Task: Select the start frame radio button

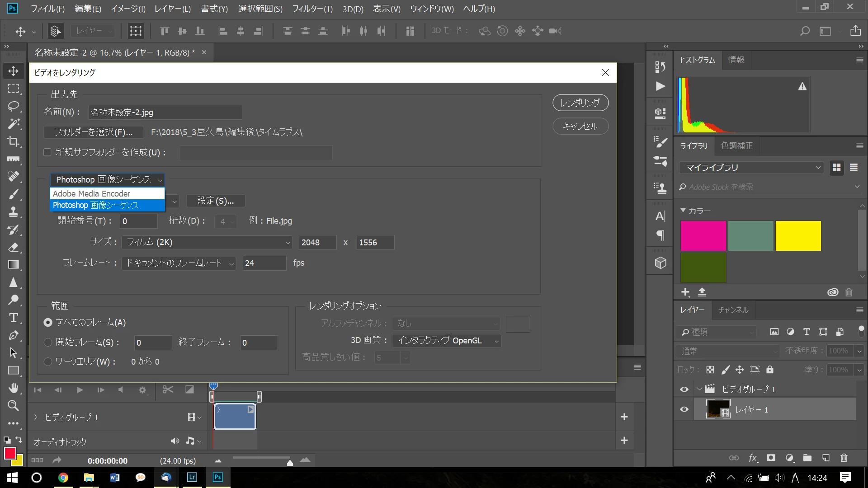Action: click(48, 343)
